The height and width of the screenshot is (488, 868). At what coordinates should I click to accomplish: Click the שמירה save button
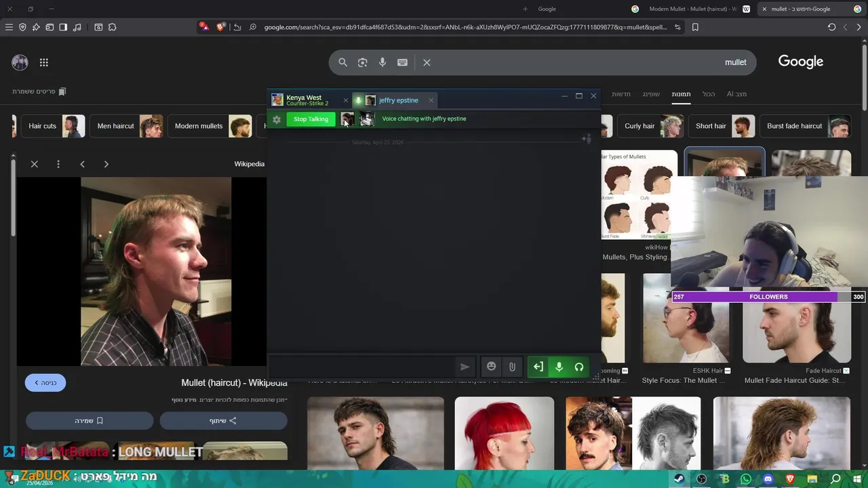90,421
